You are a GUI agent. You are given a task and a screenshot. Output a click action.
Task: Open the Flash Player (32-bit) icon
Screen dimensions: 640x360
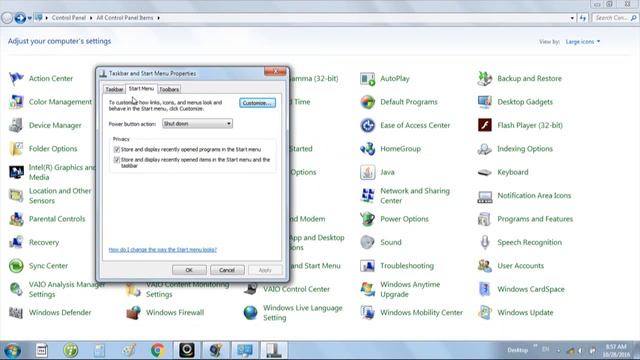coord(484,125)
